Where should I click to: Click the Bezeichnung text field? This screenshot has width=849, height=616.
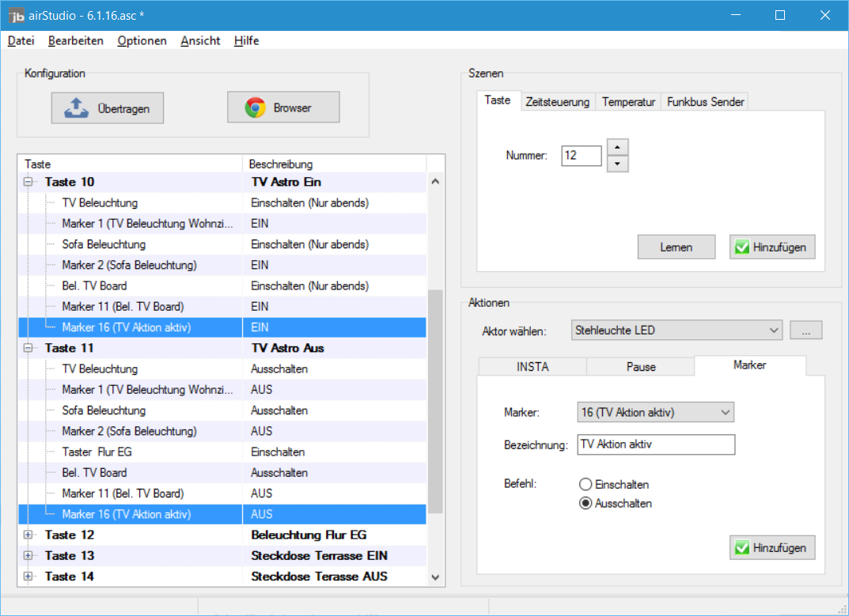(656, 444)
